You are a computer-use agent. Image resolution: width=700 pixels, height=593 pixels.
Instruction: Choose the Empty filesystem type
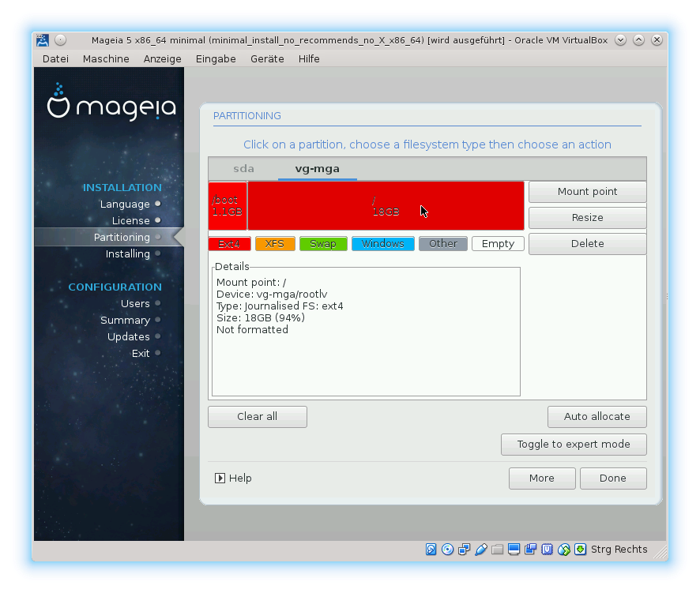498,244
